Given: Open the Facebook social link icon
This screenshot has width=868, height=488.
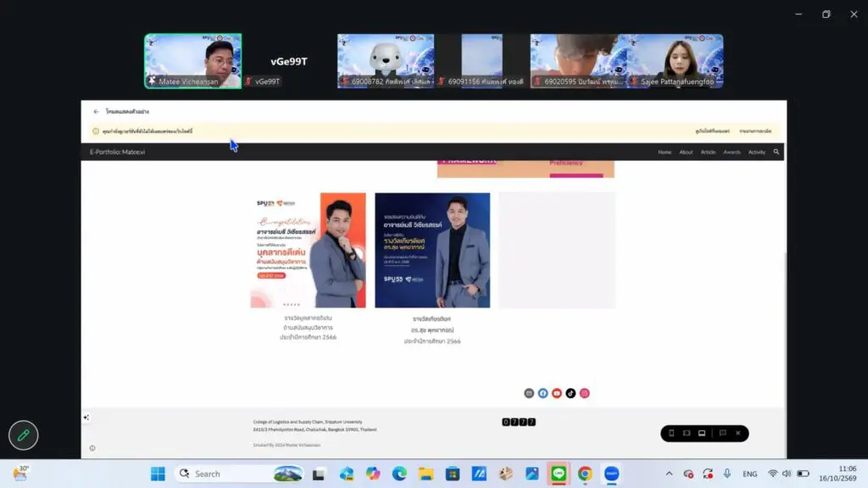Looking at the screenshot, I should pyautogui.click(x=543, y=393).
